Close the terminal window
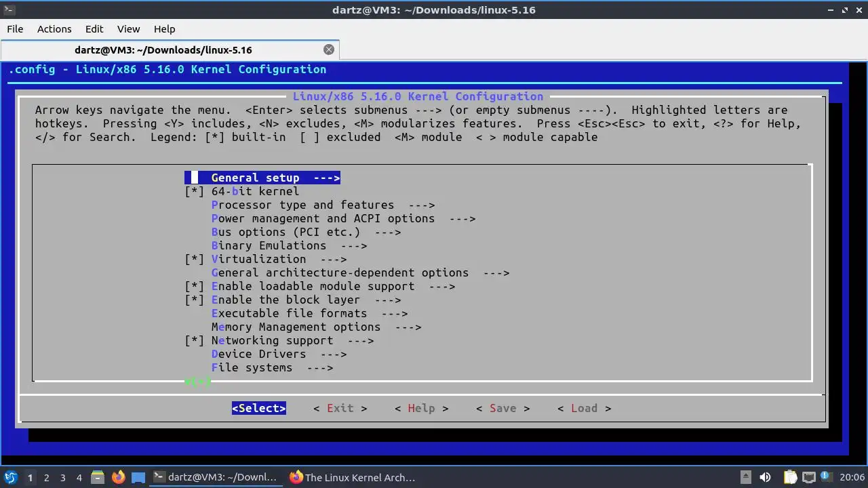Viewport: 868px width, 488px height. (859, 9)
